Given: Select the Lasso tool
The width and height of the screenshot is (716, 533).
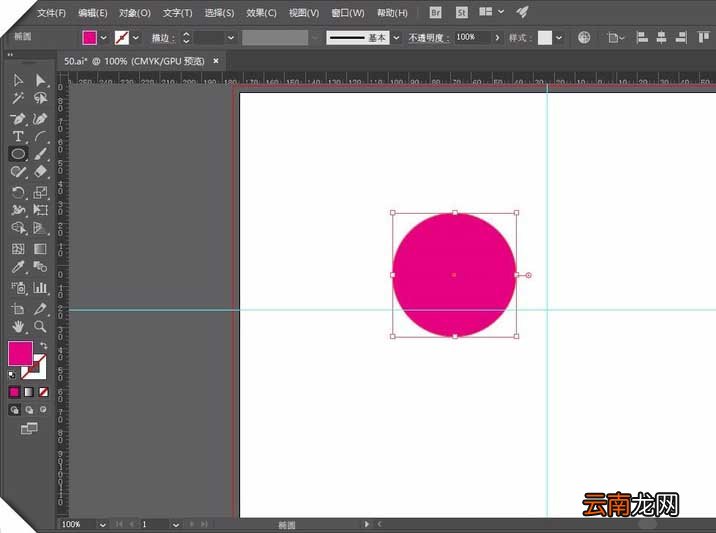Looking at the screenshot, I should (40, 98).
